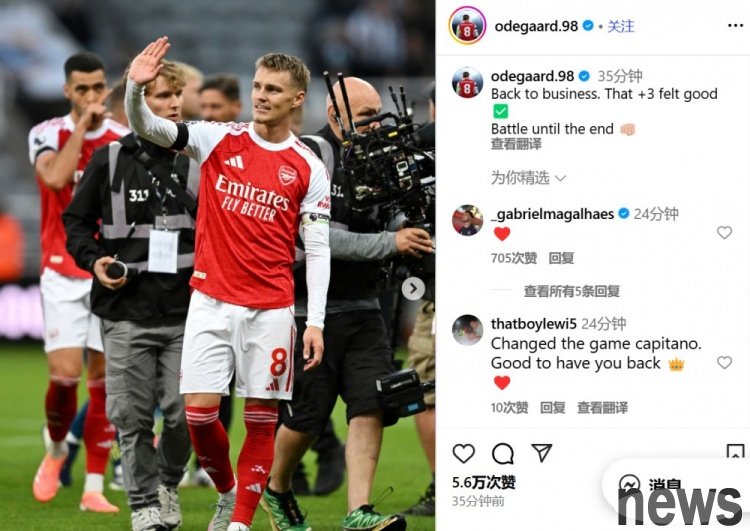Image resolution: width=750 pixels, height=531 pixels.
Task: Open the _gabrielmagalhaes username link
Action: pyautogui.click(x=552, y=214)
